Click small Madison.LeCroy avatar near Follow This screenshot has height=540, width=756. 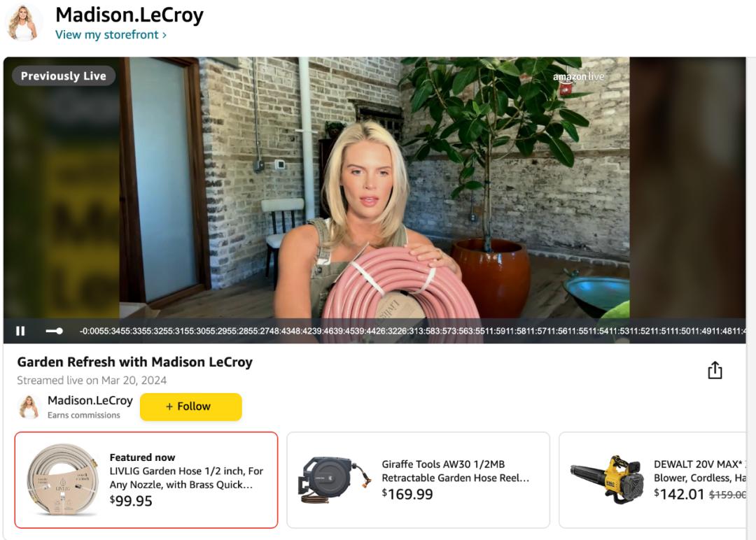point(29,406)
